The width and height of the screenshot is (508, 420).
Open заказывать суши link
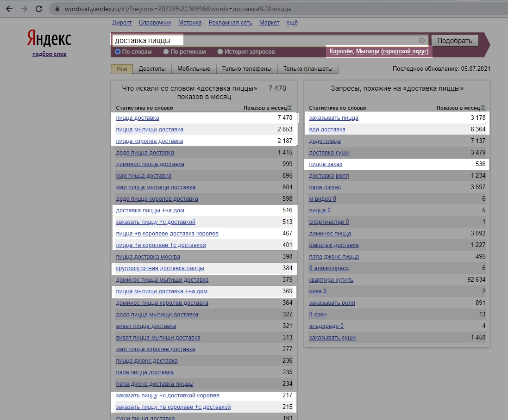click(x=332, y=338)
